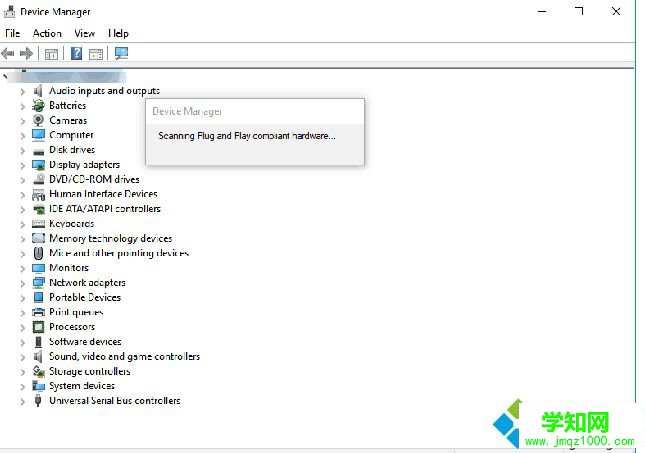
Task: Open the Action menu
Action: (47, 33)
